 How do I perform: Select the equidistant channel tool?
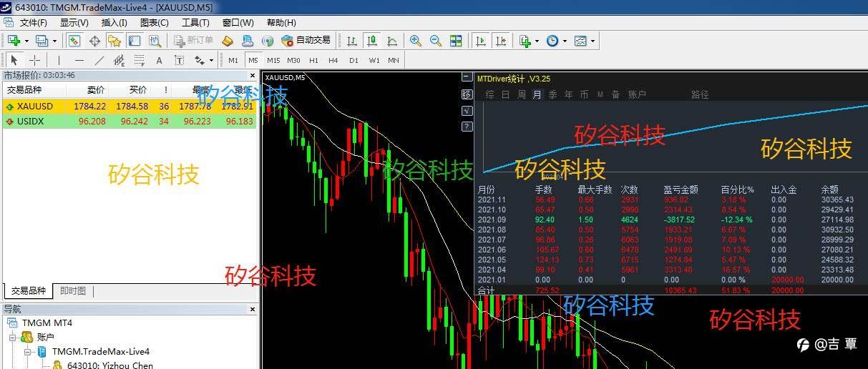click(x=120, y=60)
